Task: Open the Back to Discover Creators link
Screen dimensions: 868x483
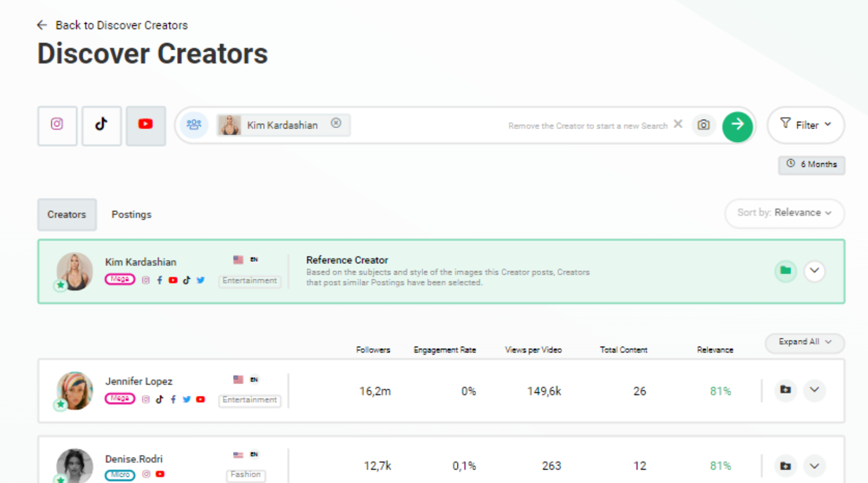Action: click(x=121, y=25)
